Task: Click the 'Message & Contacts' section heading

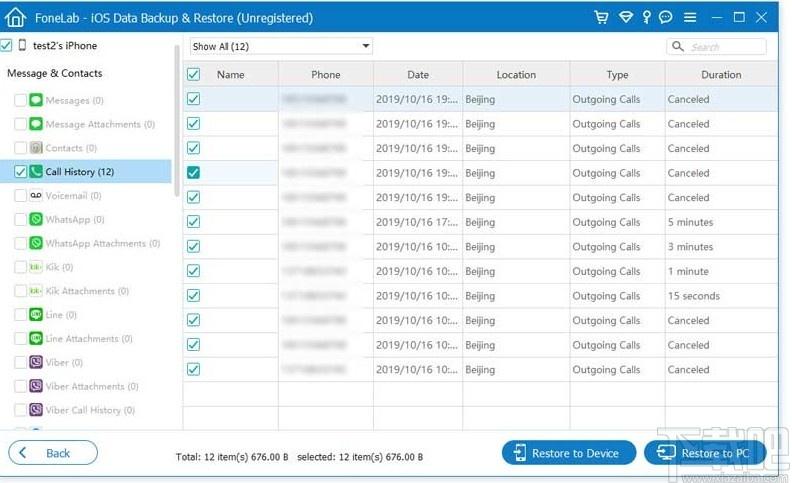Action: click(x=55, y=73)
